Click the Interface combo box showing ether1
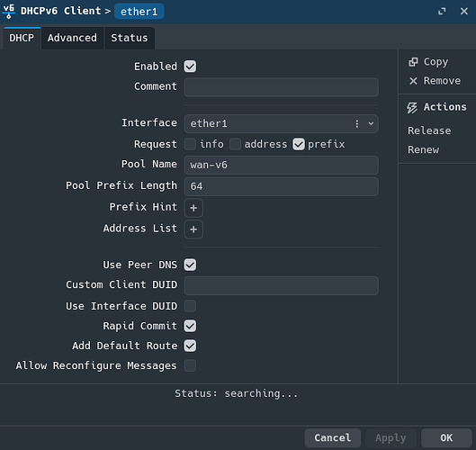 [x=281, y=123]
